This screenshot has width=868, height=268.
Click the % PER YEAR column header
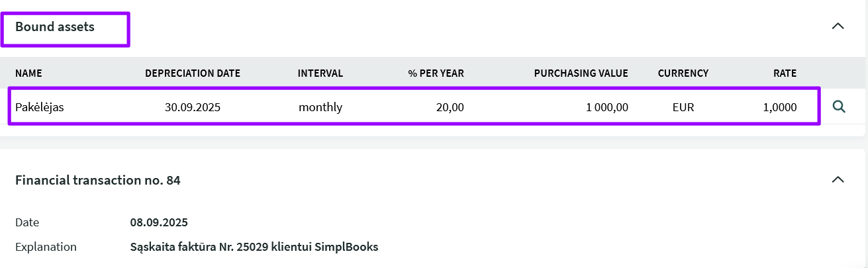coord(436,73)
